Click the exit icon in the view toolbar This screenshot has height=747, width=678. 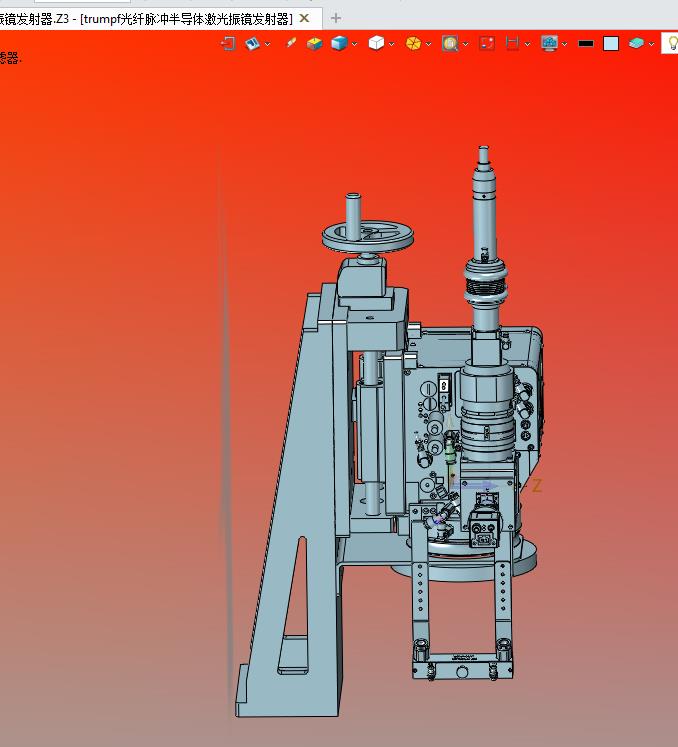click(229, 44)
